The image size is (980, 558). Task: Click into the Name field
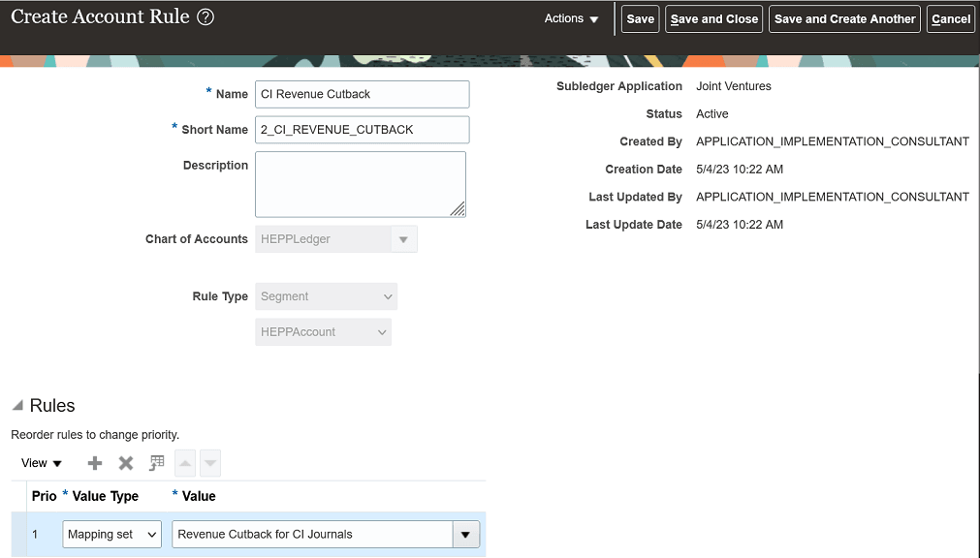click(x=362, y=94)
